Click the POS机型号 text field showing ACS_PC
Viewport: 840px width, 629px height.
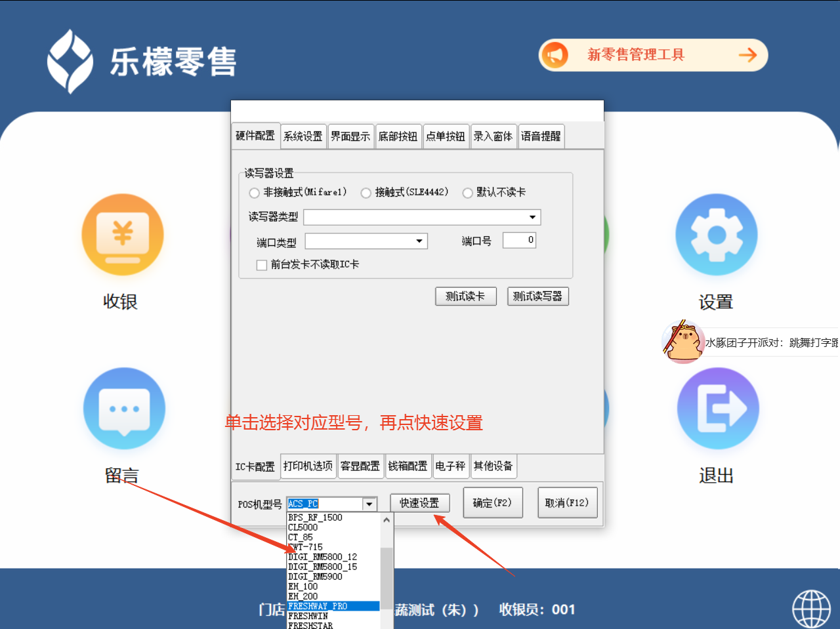pos(325,504)
